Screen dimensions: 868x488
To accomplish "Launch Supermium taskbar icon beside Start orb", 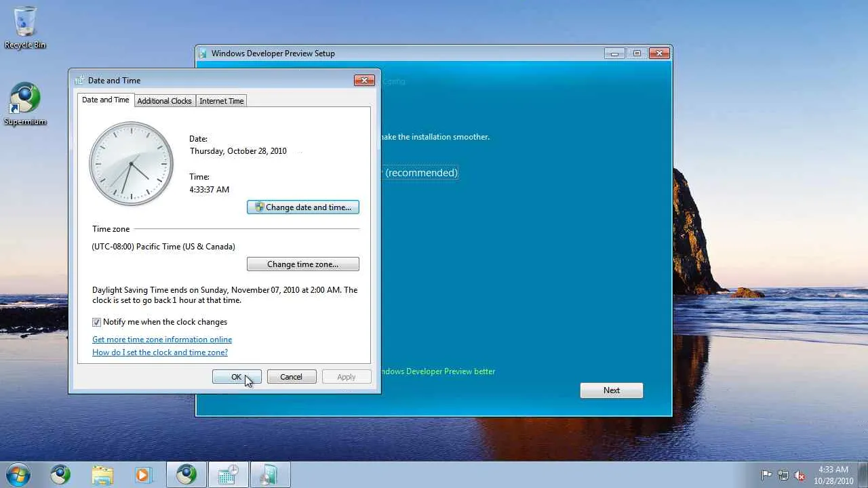I will [60, 474].
